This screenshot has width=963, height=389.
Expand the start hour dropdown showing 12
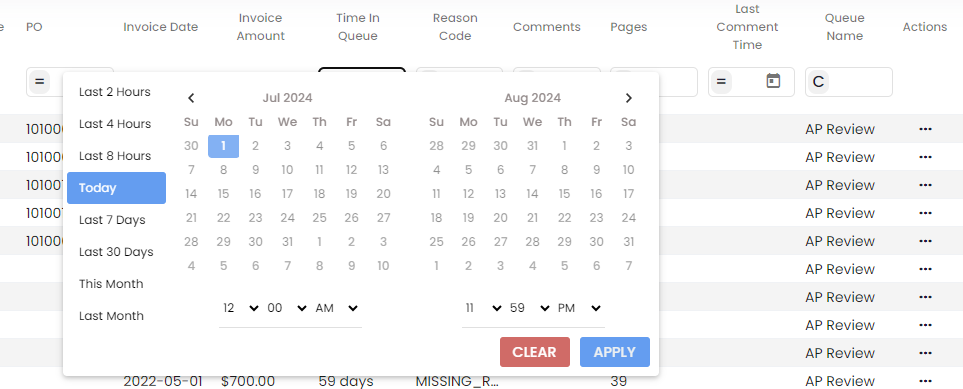click(x=240, y=308)
